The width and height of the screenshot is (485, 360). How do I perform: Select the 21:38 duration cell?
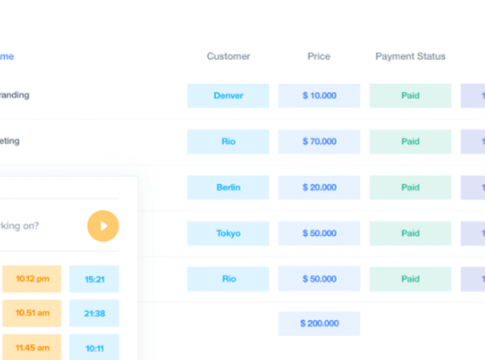click(x=94, y=313)
